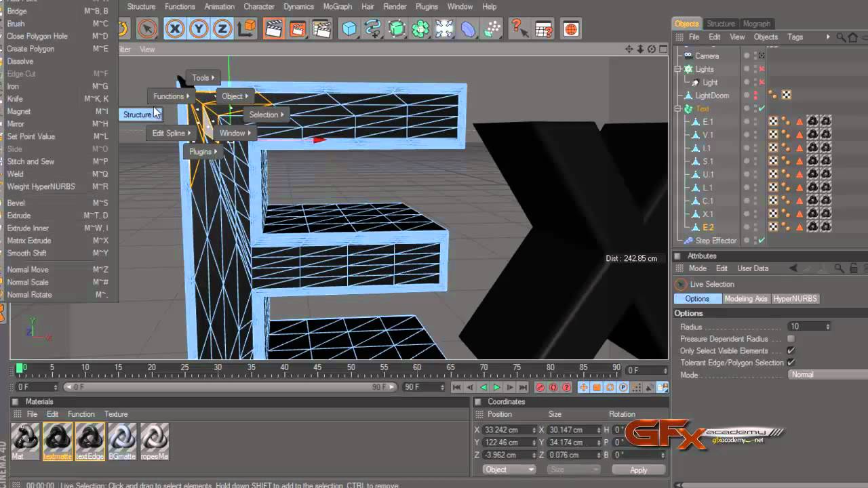Toggle Rotation keyframe recording icon

[x=610, y=388]
